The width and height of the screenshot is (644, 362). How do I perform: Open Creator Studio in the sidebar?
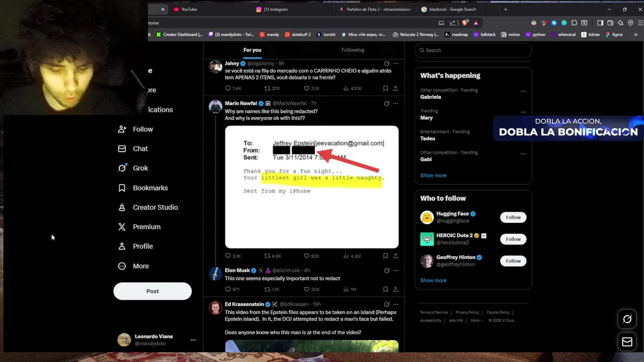pos(148,207)
